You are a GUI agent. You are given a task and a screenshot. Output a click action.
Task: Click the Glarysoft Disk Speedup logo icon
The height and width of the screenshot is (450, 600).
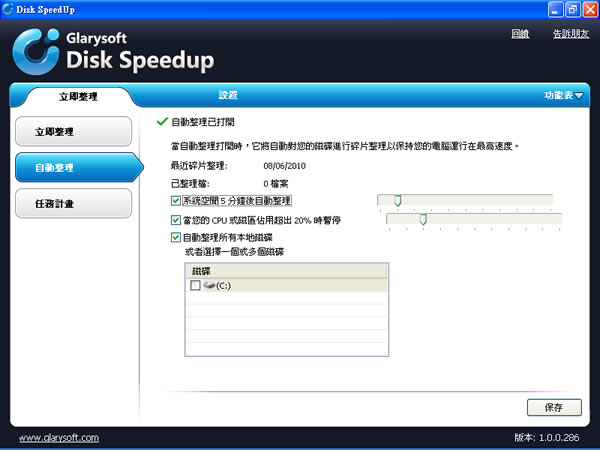click(x=36, y=51)
